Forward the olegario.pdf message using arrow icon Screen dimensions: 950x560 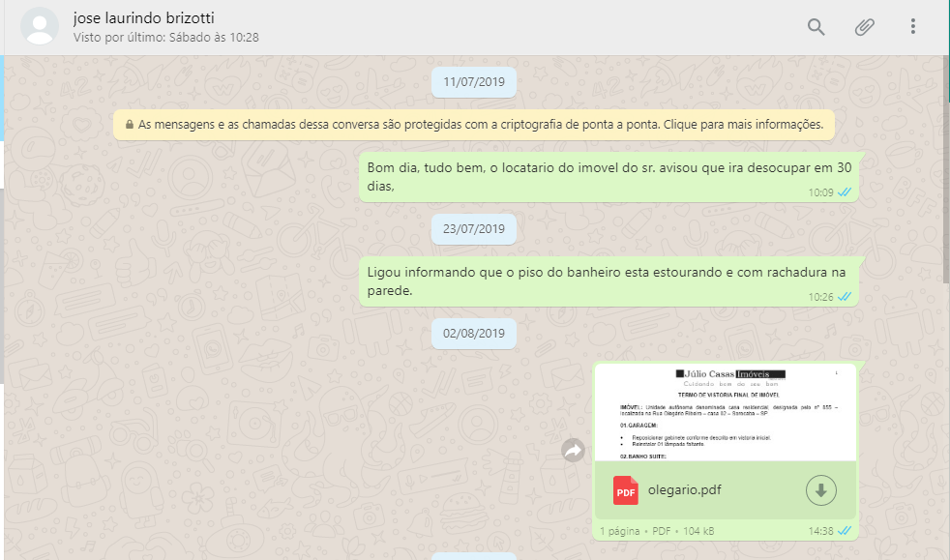[574, 450]
